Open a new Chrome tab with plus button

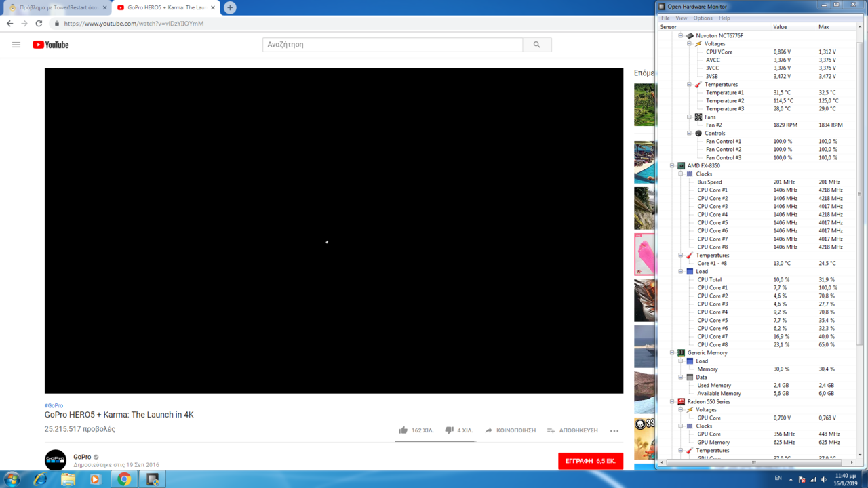230,7
